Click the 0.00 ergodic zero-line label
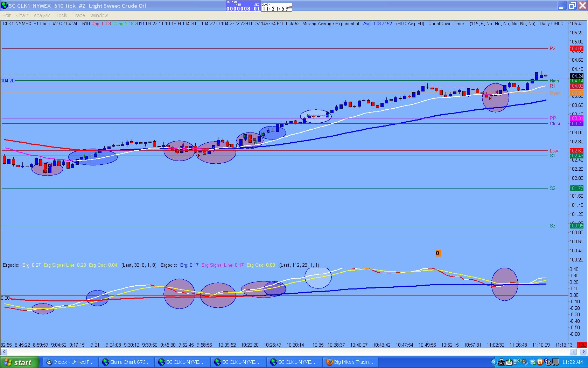The height and width of the screenshot is (368, 588). pyautogui.click(x=5, y=298)
